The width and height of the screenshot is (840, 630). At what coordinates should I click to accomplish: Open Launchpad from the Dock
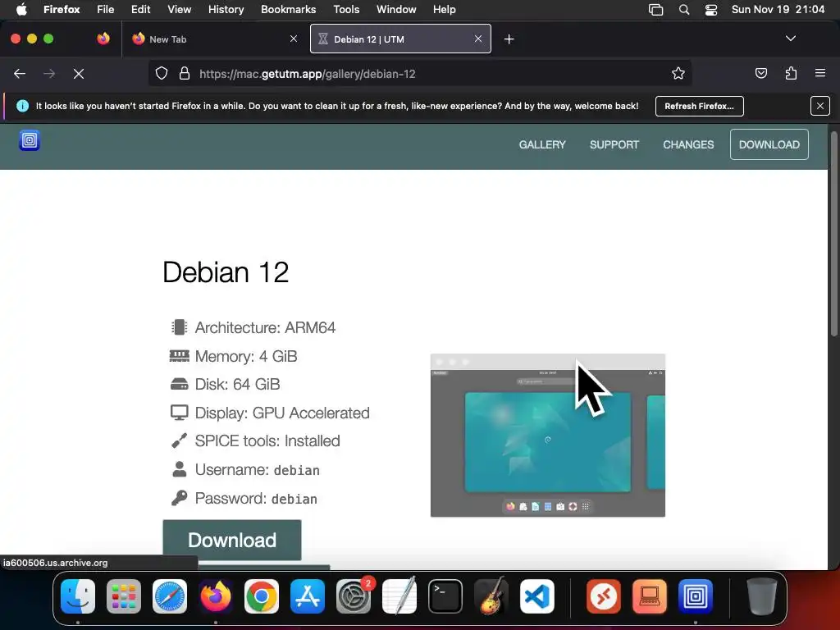[124, 596]
